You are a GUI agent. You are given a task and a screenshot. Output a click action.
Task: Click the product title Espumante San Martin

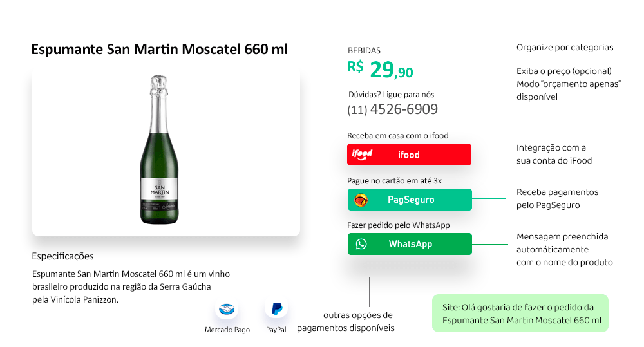159,50
